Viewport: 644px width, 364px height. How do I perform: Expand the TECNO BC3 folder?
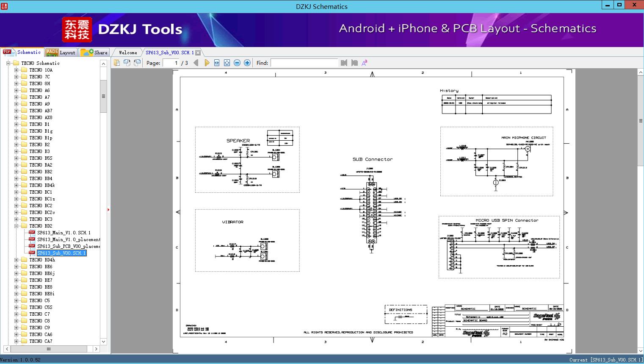point(16,219)
